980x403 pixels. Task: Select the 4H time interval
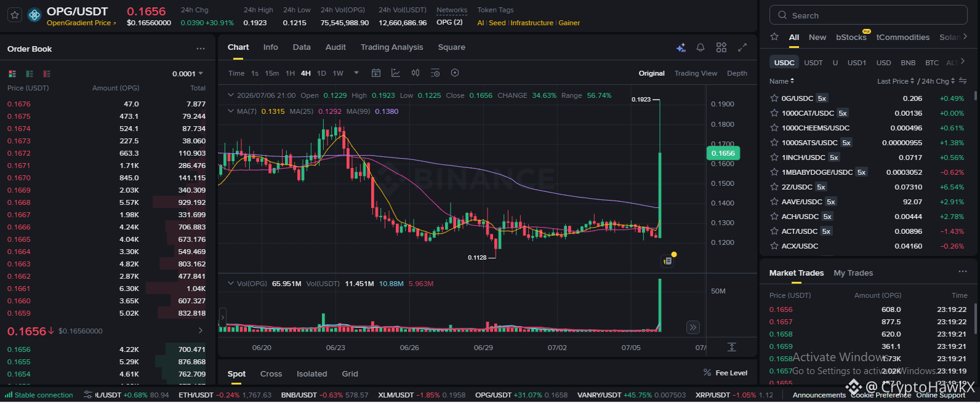306,73
